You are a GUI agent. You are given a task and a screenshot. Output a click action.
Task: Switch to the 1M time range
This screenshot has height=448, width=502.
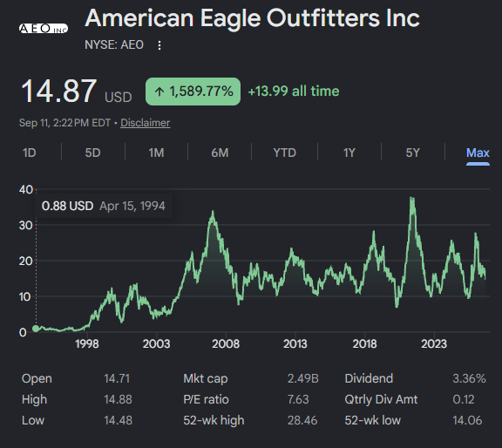click(156, 153)
